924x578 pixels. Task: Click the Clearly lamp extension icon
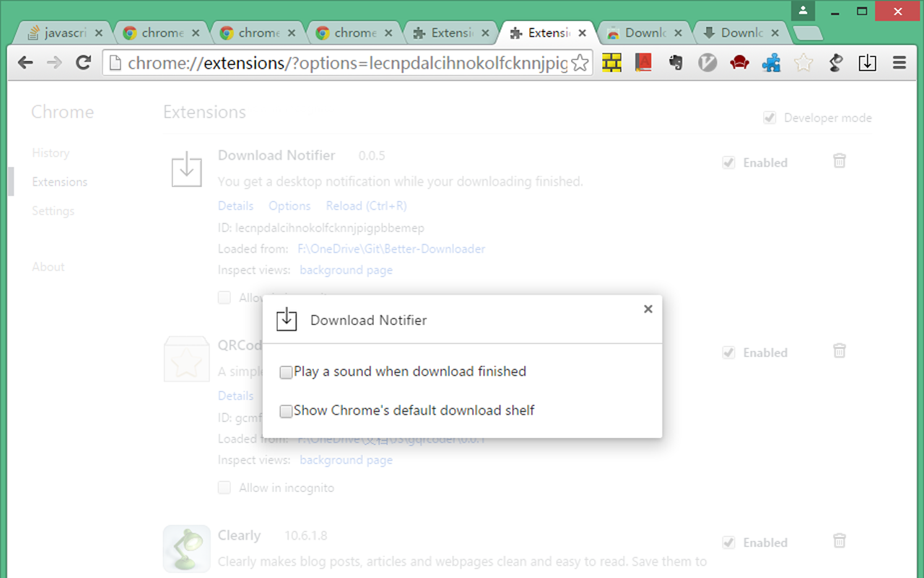(x=187, y=548)
